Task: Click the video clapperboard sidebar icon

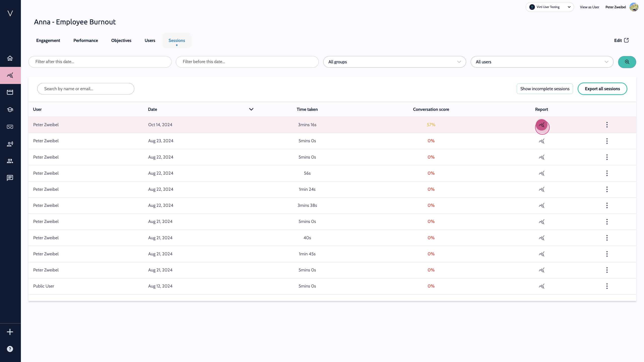Action: coord(10,92)
